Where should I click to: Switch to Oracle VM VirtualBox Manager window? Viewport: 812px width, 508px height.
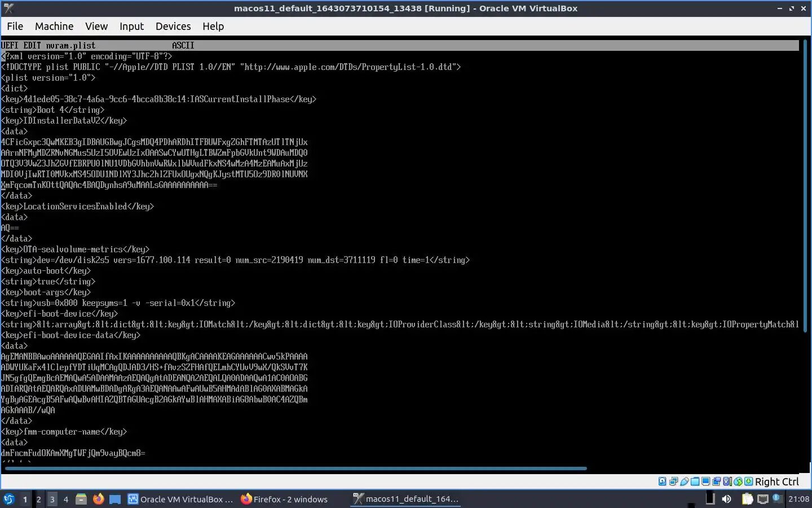click(180, 499)
